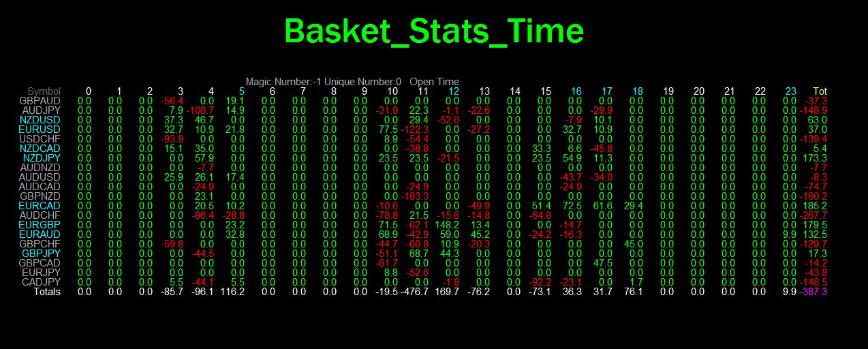
Task: Select the 'Symbol' column header
Action: (44, 91)
